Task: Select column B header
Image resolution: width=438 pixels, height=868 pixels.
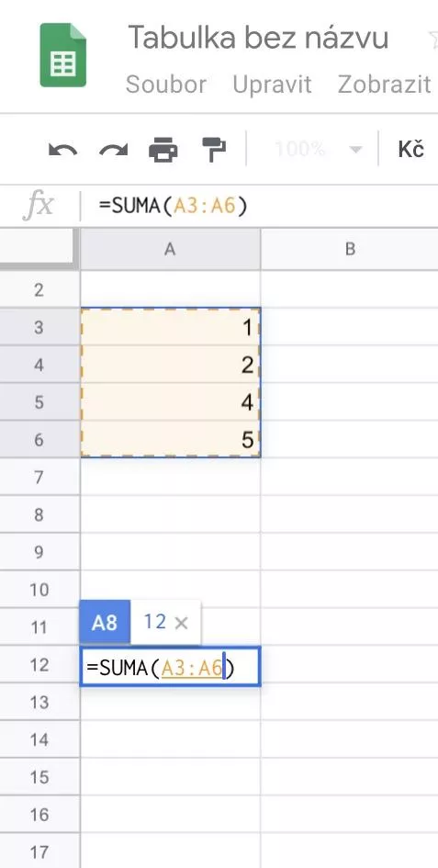Action: 350,249
